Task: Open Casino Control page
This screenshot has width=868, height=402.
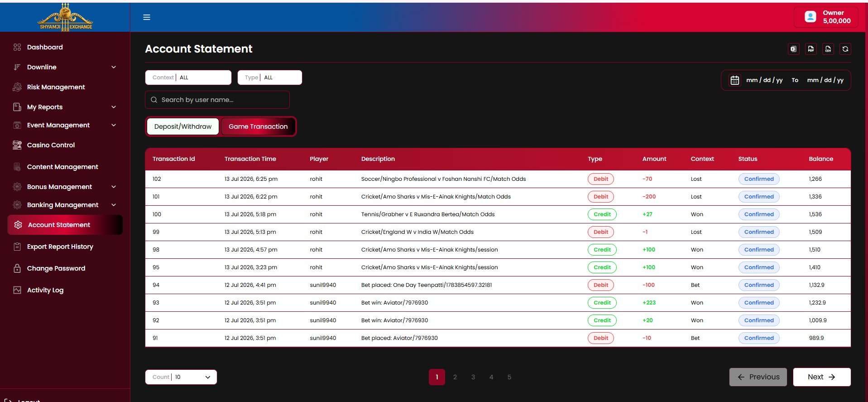Action: coord(51,145)
